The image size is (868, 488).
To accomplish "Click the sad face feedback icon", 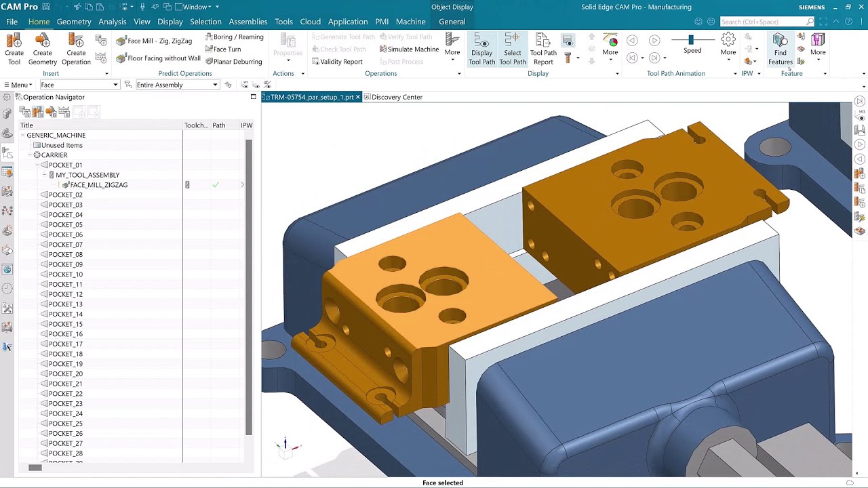I will click(710, 22).
